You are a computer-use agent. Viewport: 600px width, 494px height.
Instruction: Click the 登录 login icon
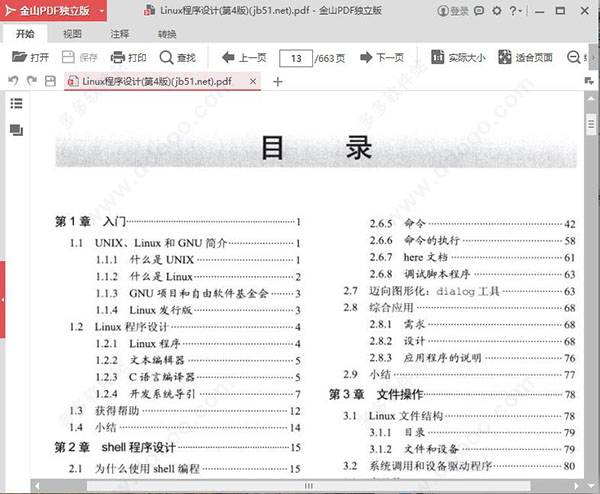click(x=453, y=11)
